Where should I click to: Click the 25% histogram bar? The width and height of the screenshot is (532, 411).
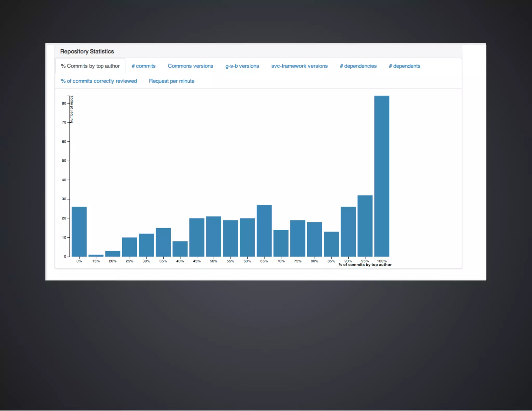129,247
